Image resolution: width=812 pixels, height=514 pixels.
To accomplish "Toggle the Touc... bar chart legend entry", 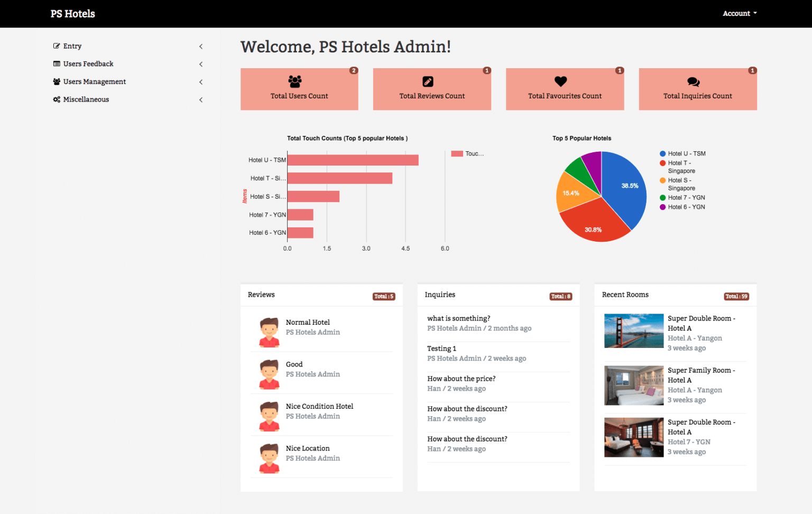I will (x=468, y=153).
